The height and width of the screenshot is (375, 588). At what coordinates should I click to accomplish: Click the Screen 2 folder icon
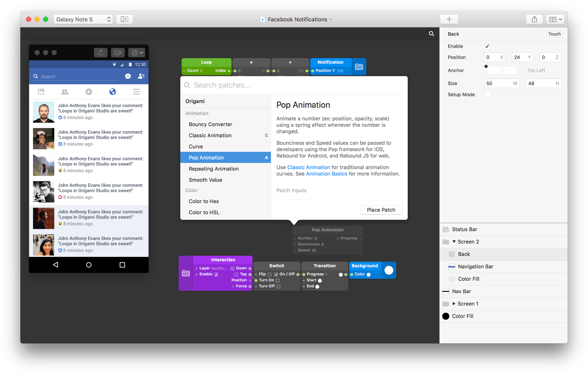pyautogui.click(x=446, y=242)
